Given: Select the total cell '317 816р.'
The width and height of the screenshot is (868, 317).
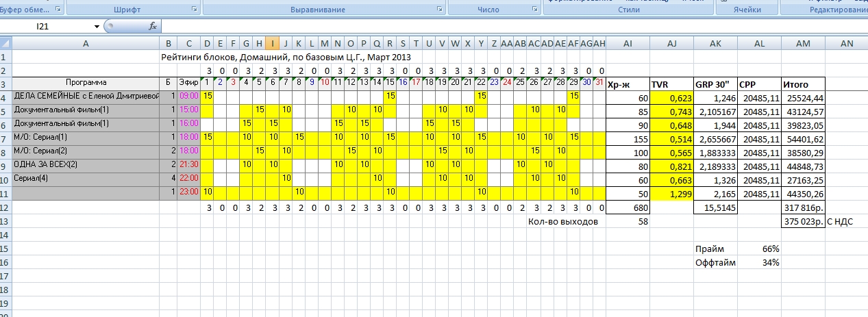Looking at the screenshot, I should [x=803, y=207].
